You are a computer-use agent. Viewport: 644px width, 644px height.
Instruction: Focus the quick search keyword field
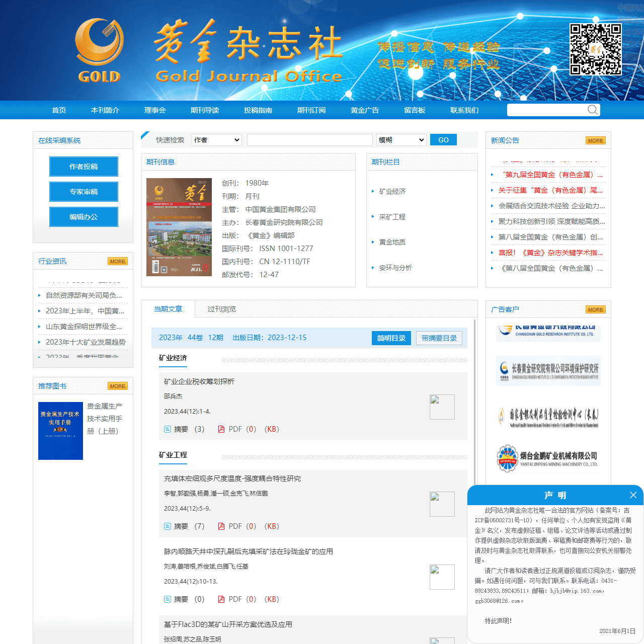(310, 140)
